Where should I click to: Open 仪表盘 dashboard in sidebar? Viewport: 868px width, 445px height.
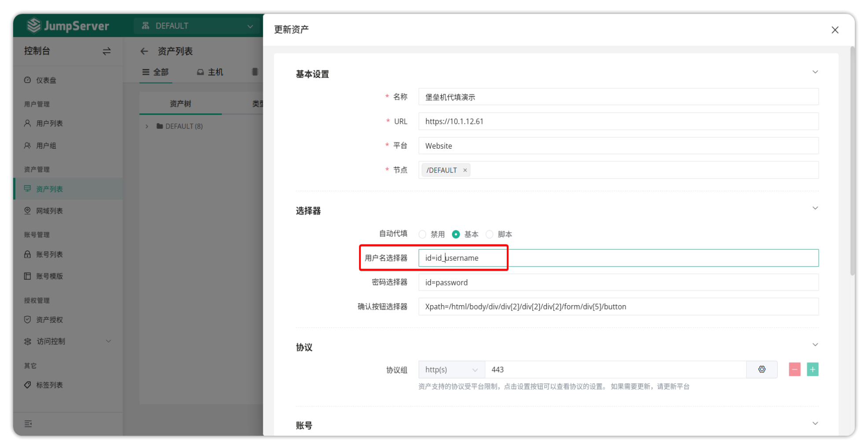pos(46,80)
